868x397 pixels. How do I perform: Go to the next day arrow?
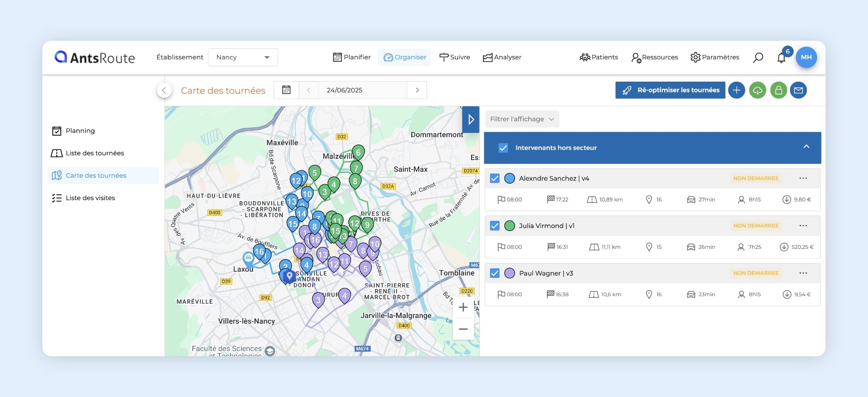(x=417, y=90)
